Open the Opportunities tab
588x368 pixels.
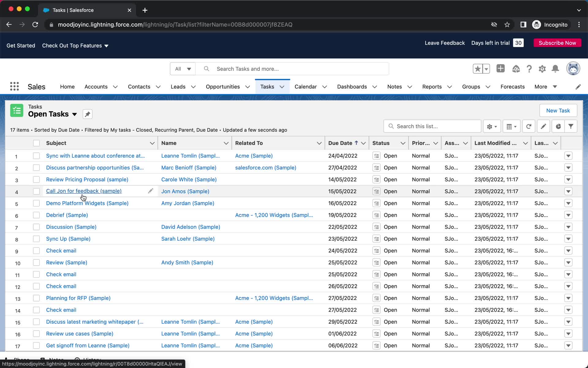tap(223, 87)
